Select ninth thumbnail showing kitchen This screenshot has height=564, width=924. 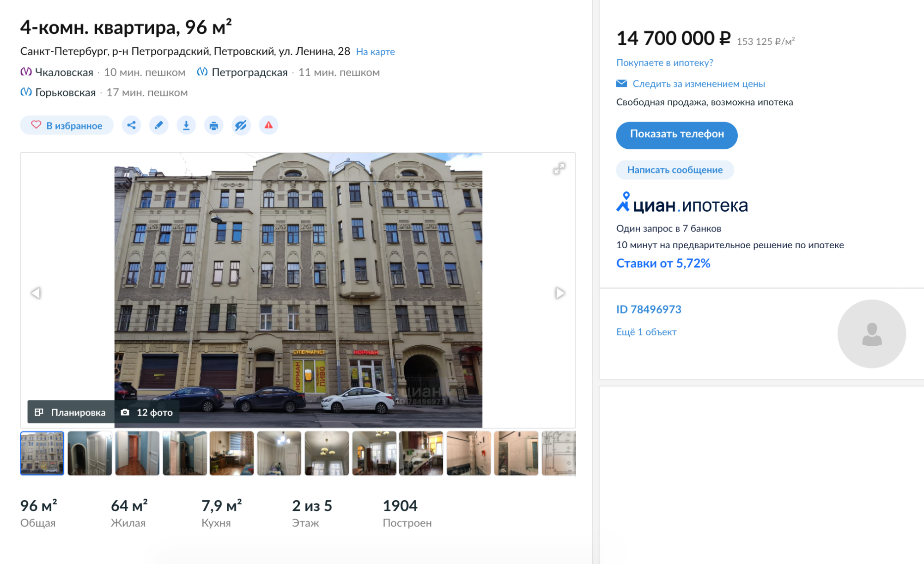click(421, 453)
